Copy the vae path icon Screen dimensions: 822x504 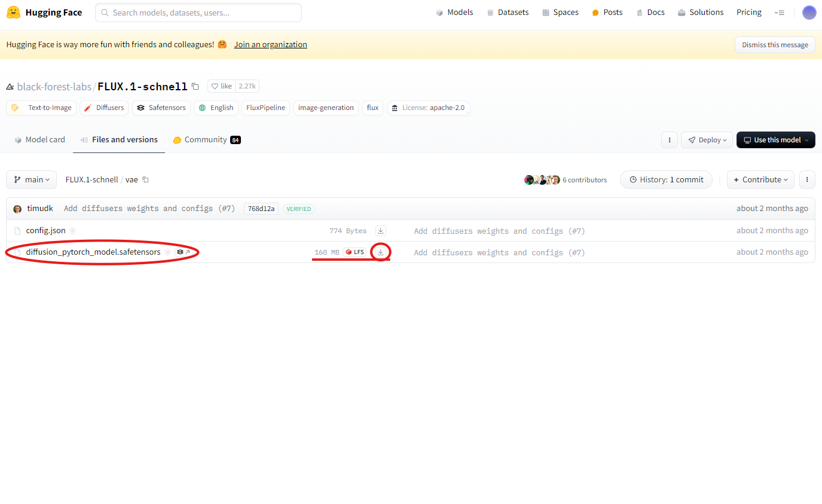(x=145, y=179)
